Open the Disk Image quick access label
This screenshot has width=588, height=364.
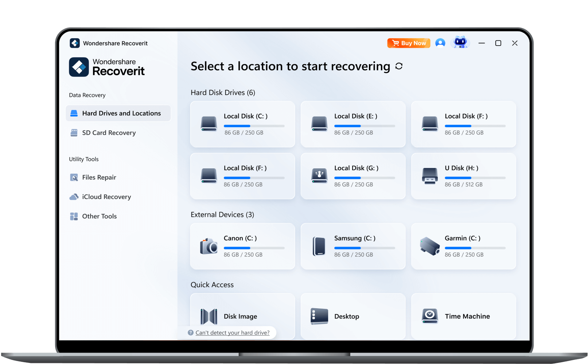pos(241,317)
